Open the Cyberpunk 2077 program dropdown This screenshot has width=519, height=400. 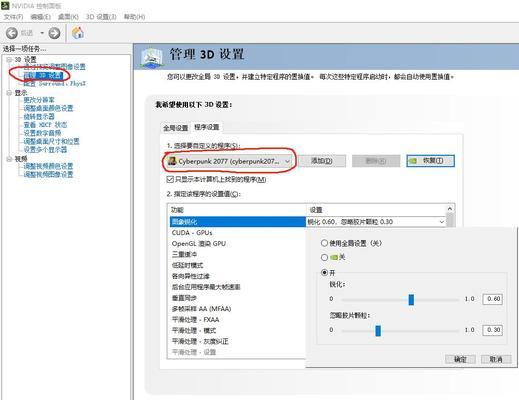[229, 161]
